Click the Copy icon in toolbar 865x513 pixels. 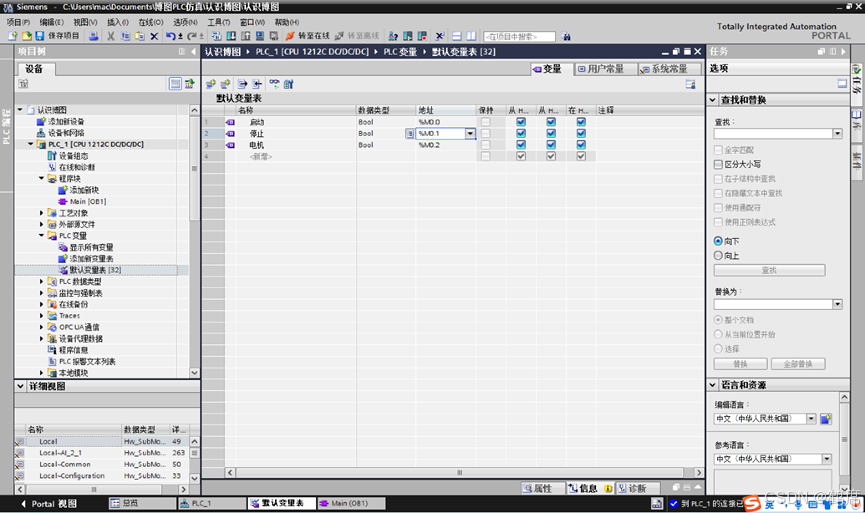coord(125,36)
